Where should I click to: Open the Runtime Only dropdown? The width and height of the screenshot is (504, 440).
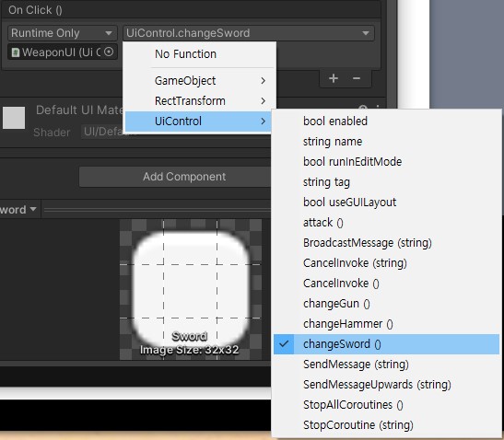62,33
